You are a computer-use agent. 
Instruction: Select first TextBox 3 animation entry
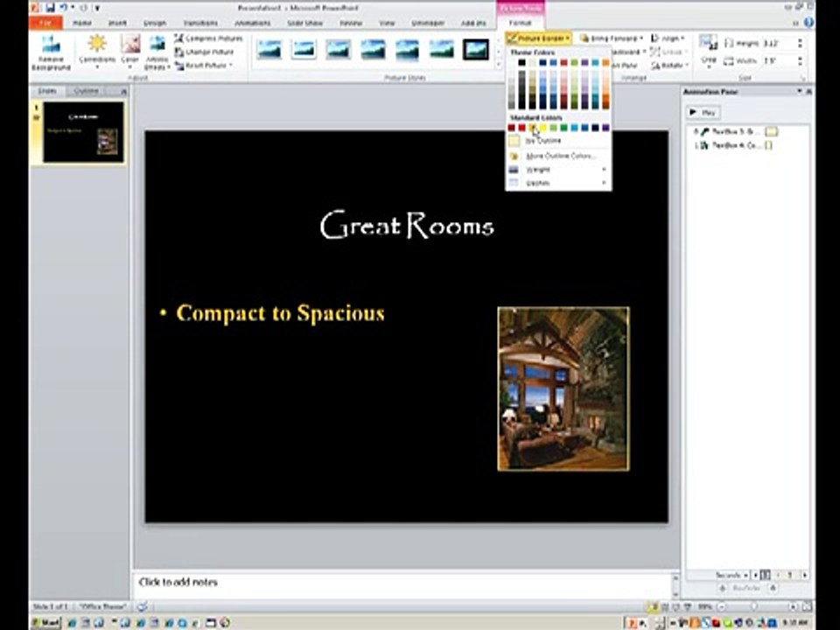tap(735, 131)
